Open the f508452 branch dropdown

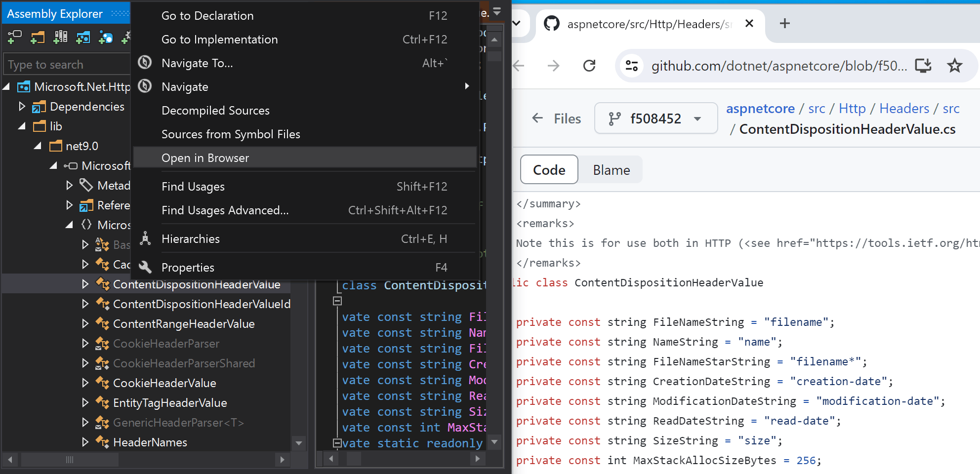(655, 118)
